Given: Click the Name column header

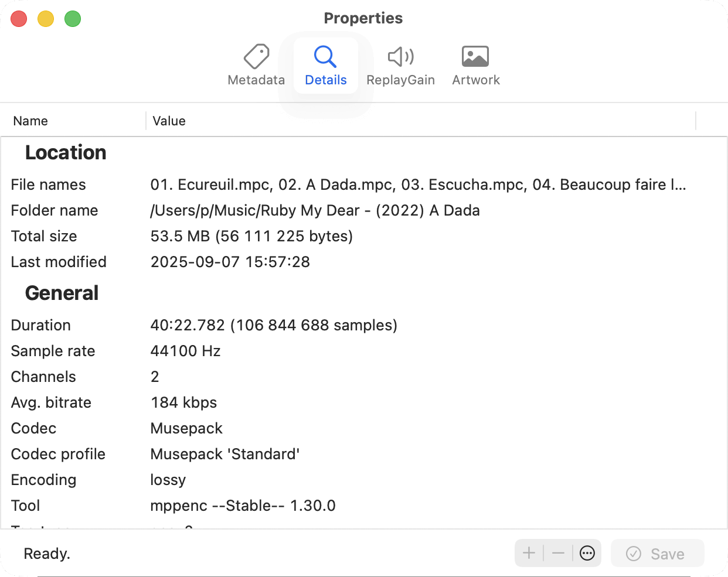Looking at the screenshot, I should click(x=30, y=121).
